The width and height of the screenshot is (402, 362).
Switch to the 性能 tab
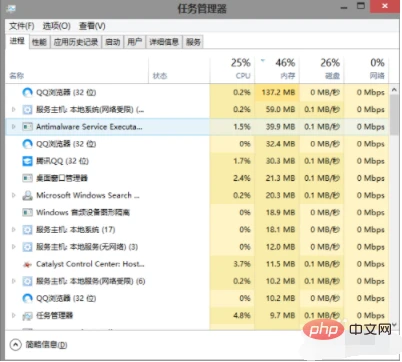coord(39,42)
